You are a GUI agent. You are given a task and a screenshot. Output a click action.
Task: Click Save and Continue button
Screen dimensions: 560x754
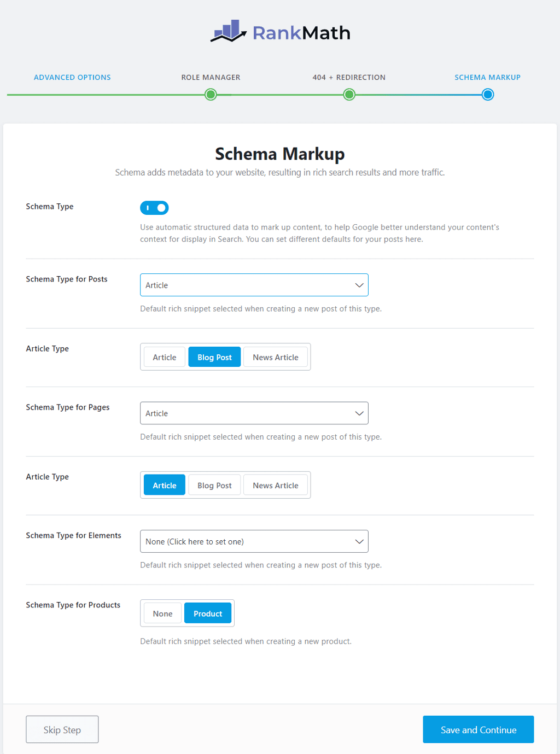(x=478, y=729)
